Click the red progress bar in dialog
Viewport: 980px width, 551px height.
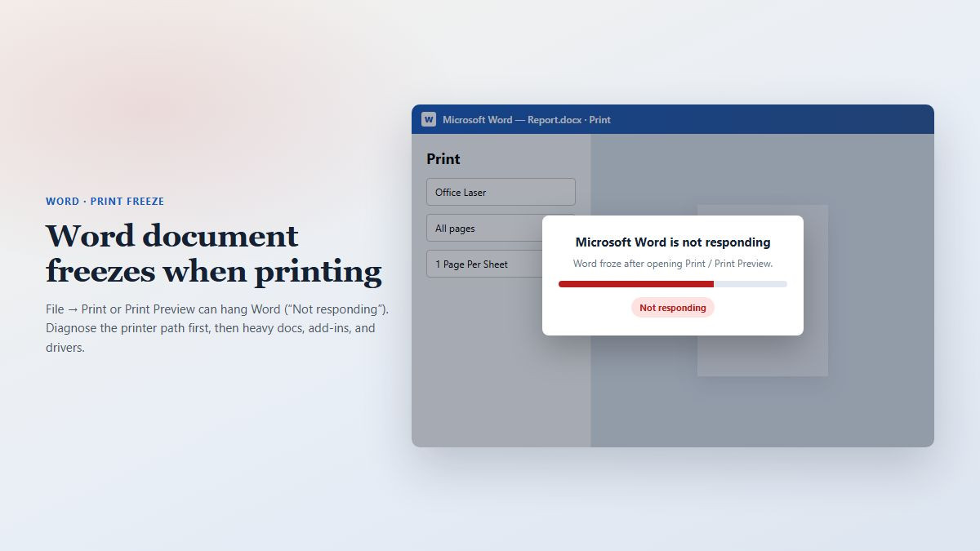[673, 284]
